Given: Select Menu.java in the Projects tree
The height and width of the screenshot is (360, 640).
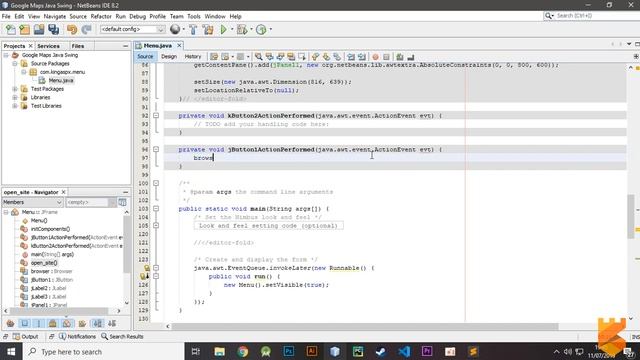Looking at the screenshot, I should point(61,80).
